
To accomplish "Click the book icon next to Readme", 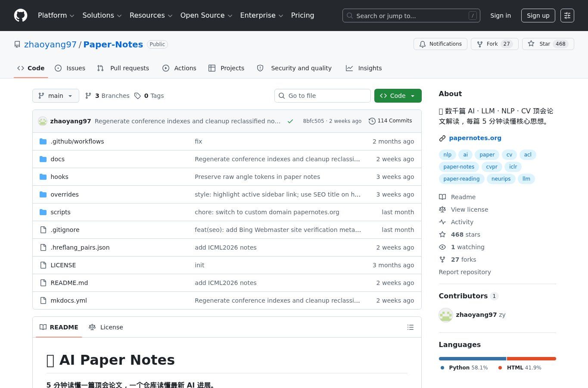I will pyautogui.click(x=442, y=197).
